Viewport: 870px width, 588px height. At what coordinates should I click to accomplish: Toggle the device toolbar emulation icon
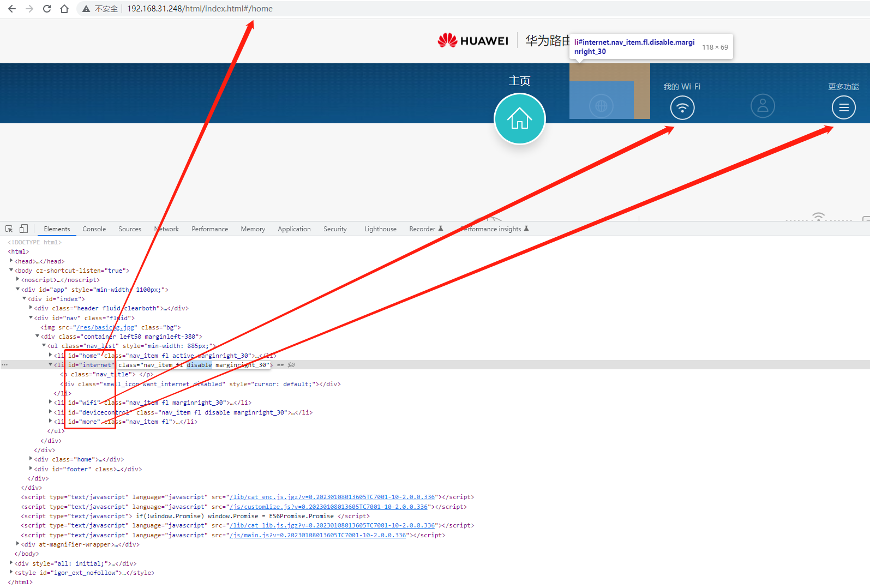click(23, 229)
